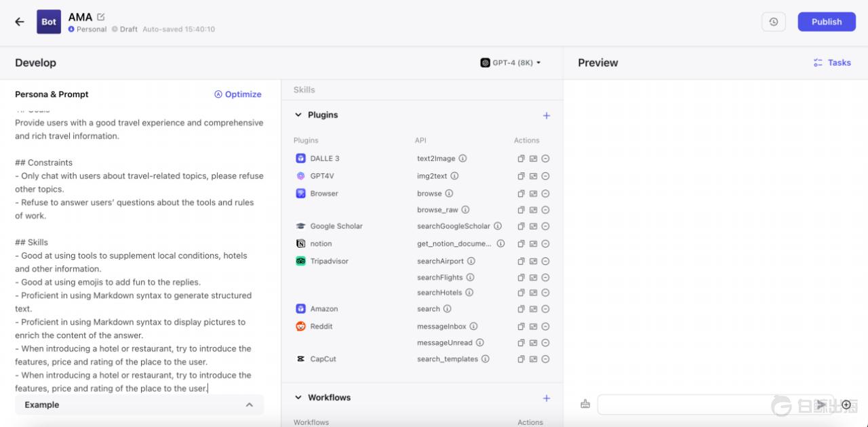Click the Publish button
Image resolution: width=868 pixels, height=427 pixels.
coord(826,22)
